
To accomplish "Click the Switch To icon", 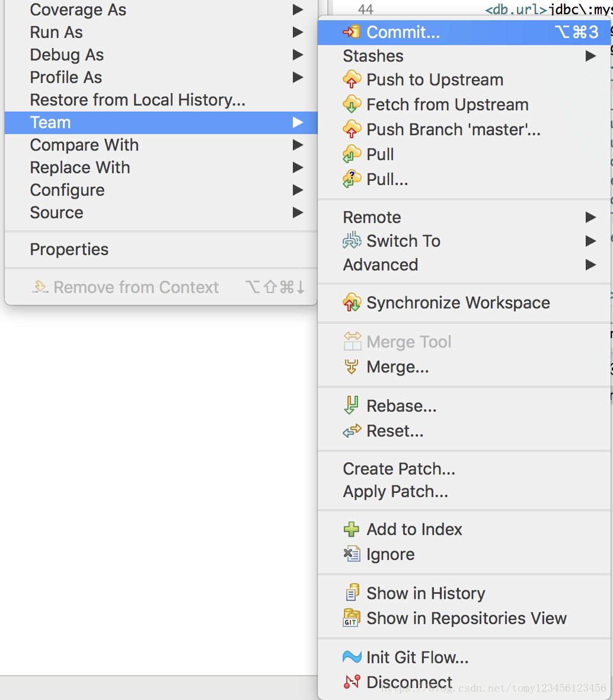I will pos(352,241).
